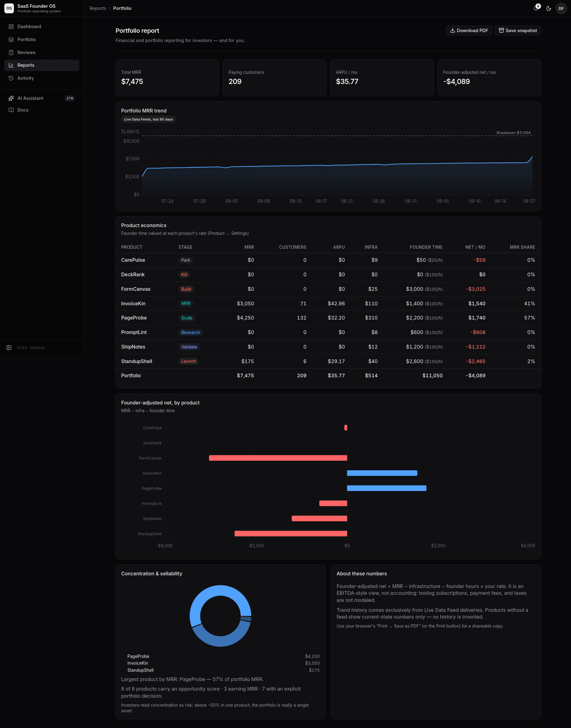The width and height of the screenshot is (571, 728).
Task: Click the FormCanvas red bar in chart
Action: click(x=278, y=458)
